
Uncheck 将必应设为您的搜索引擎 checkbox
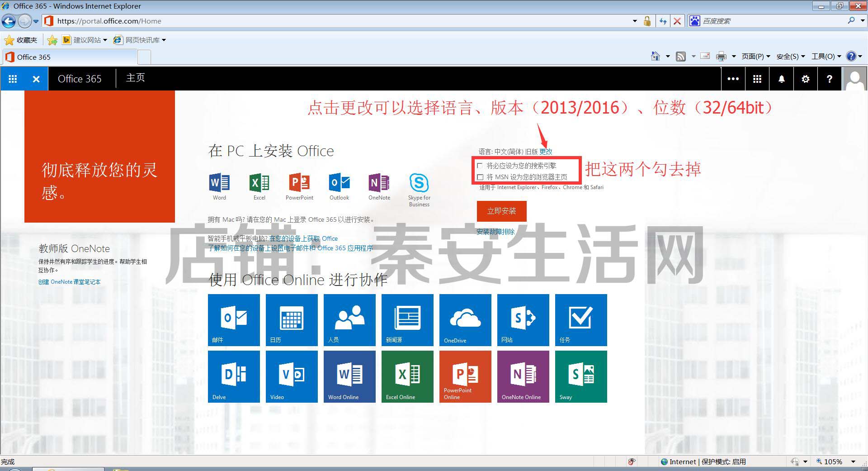click(x=480, y=166)
